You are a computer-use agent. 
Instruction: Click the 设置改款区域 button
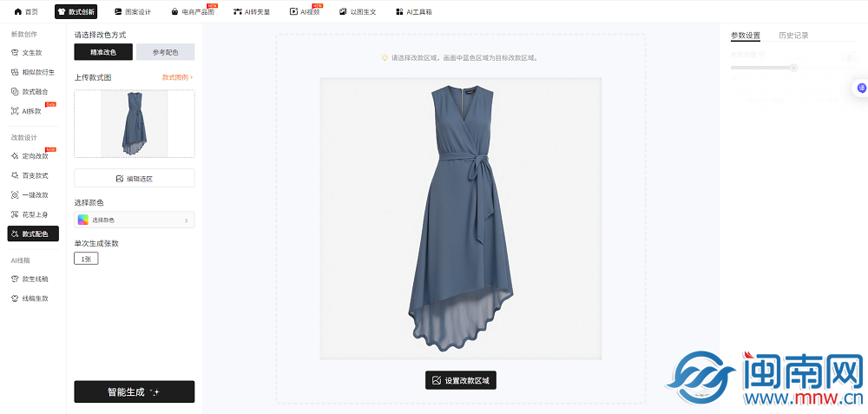461,380
